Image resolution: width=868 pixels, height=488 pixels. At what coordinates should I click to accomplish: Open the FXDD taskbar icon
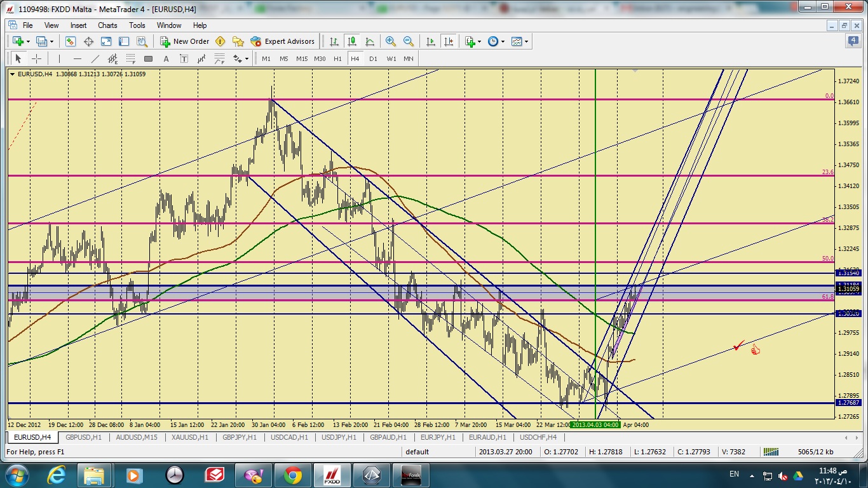click(x=332, y=475)
